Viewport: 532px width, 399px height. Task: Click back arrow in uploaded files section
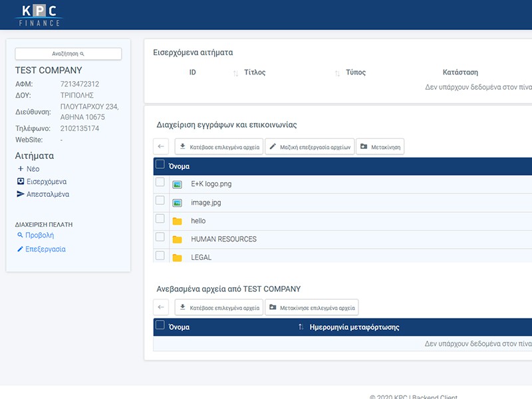pos(161,307)
